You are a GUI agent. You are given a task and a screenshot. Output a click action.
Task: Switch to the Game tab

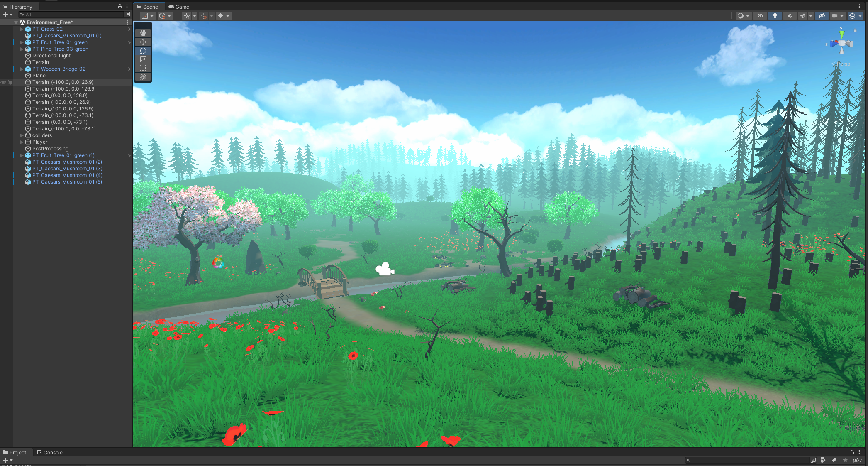coord(179,7)
